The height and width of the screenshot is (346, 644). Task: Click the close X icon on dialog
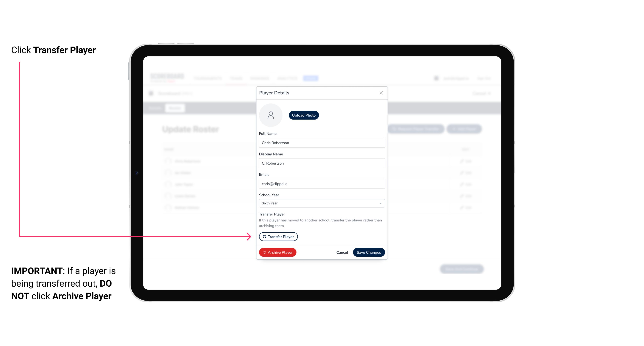[x=381, y=93]
